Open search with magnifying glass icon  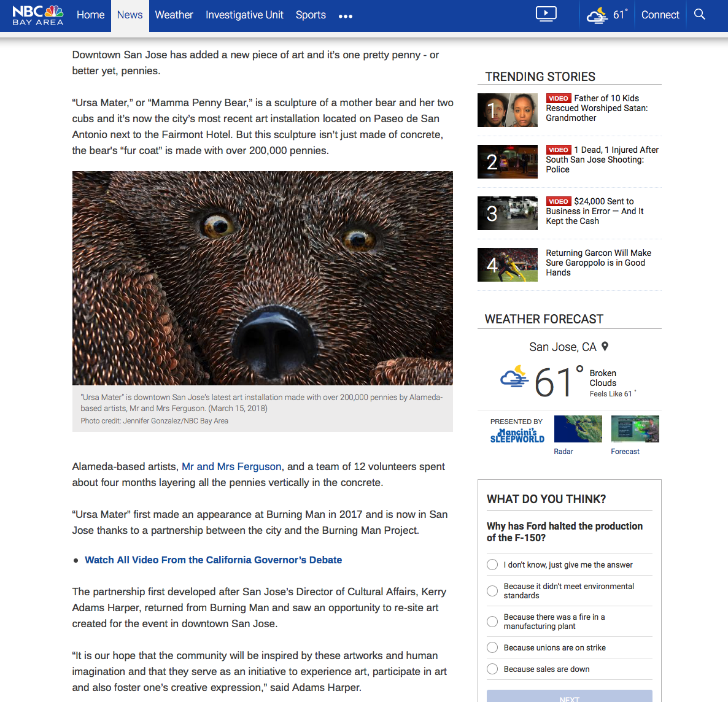[699, 14]
